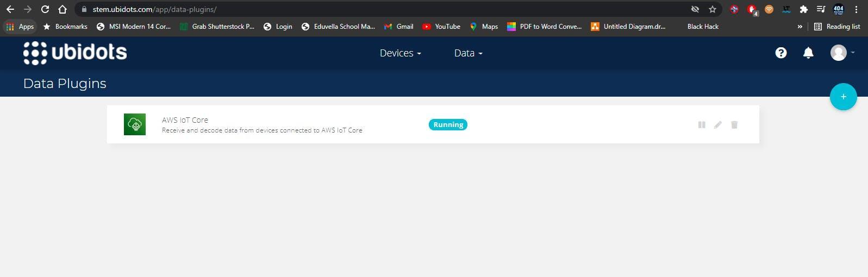Viewport: 868px width, 277px height.
Task: Edit the AWS IoT Core plugin
Action: pos(718,125)
